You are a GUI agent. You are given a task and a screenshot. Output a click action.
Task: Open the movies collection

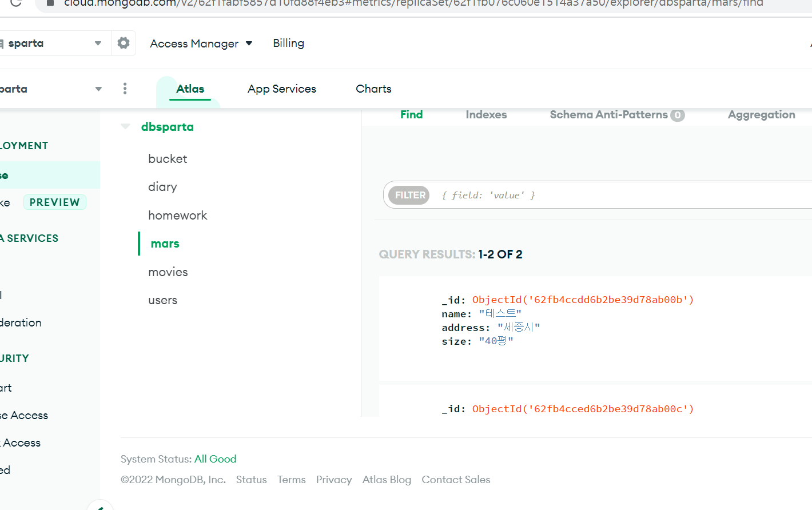pos(168,272)
